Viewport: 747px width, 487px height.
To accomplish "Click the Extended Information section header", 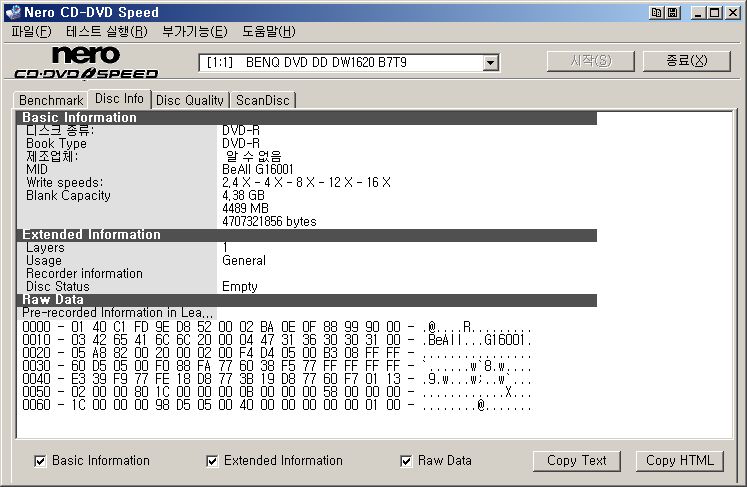I will click(x=306, y=235).
